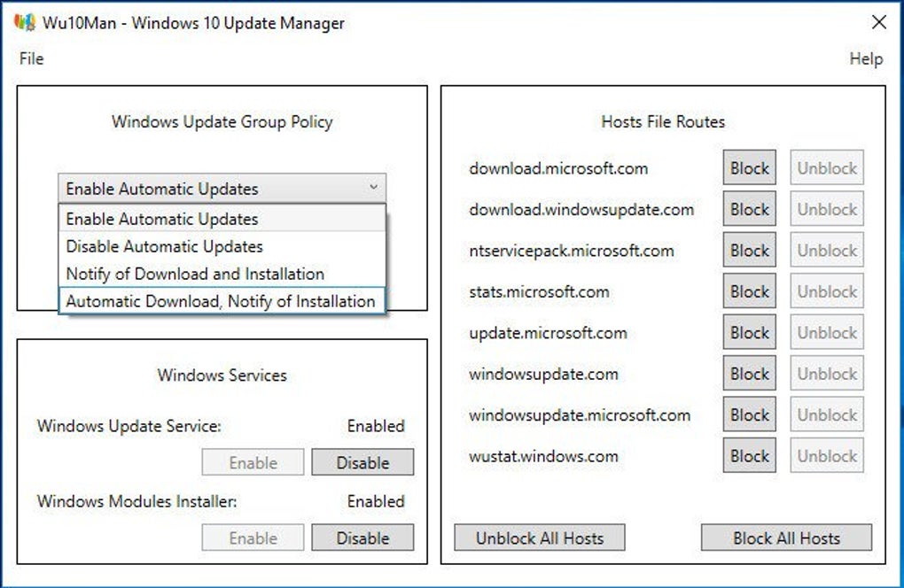Click the download.microsoft.com host label
The height and width of the screenshot is (588, 904).
pos(558,168)
